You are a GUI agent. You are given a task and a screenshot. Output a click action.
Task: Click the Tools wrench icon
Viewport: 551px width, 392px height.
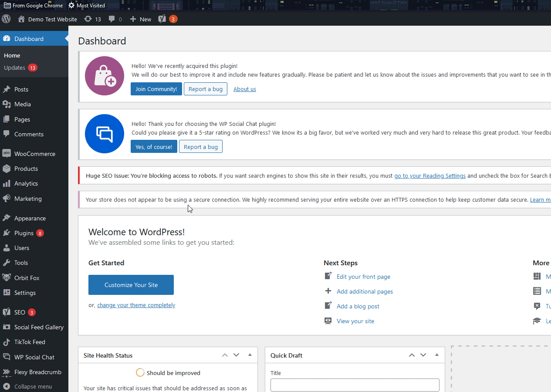7,263
